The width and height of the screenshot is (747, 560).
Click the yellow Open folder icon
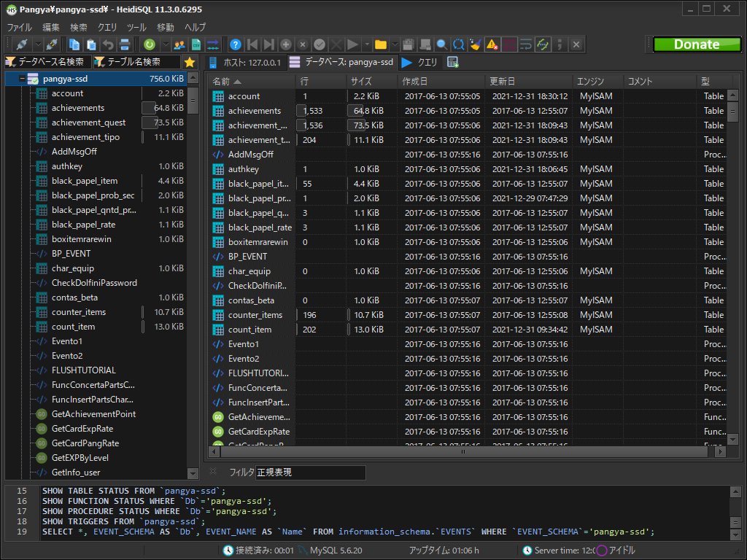click(381, 44)
